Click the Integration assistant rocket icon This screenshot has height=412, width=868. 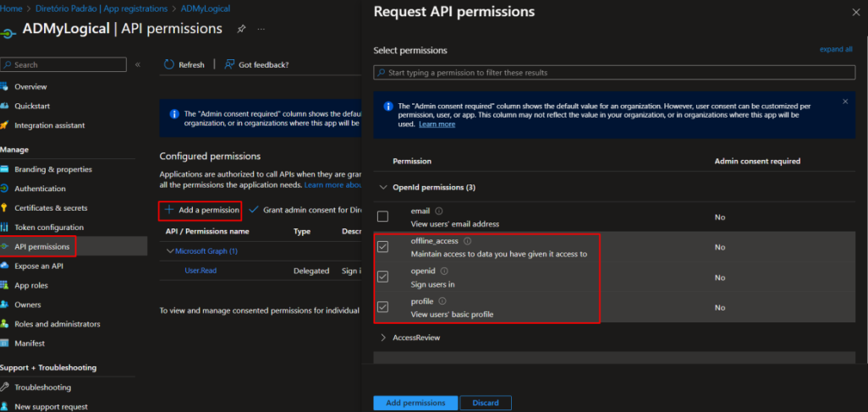click(4, 125)
